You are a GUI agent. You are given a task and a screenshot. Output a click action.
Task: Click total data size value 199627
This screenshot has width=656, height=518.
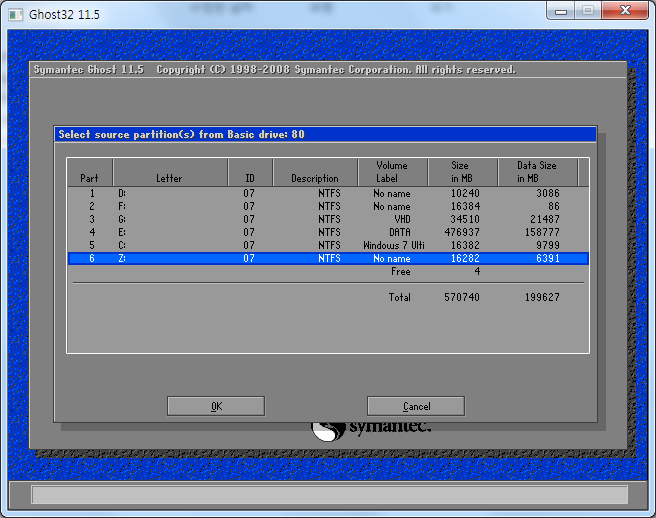(542, 297)
